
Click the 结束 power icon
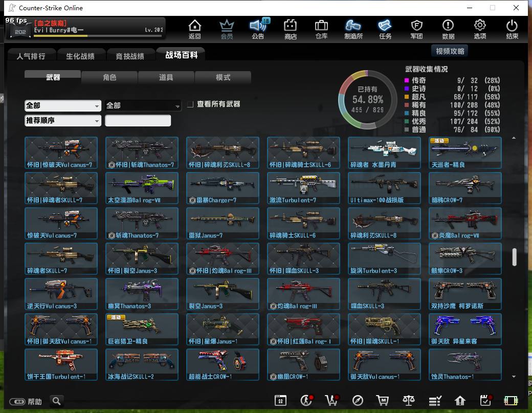tap(512, 29)
